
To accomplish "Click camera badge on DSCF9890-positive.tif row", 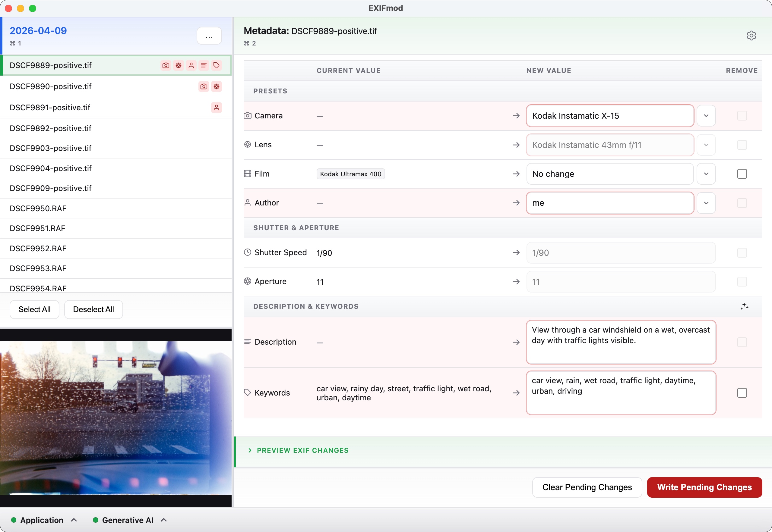I will (x=204, y=87).
